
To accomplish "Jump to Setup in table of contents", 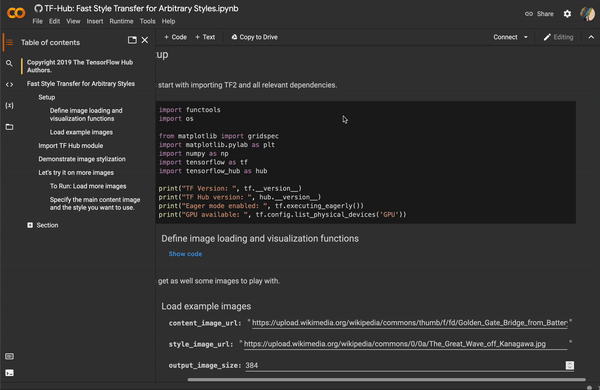I will [47, 97].
